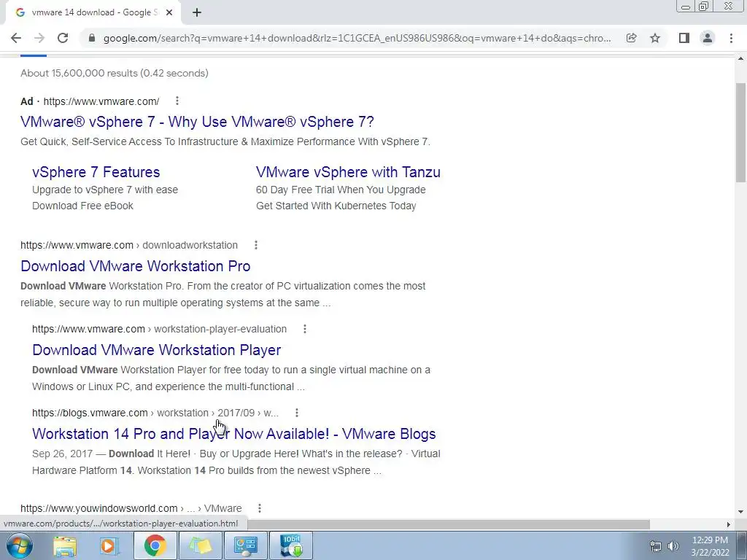Image resolution: width=747 pixels, height=560 pixels.
Task: Open the control panel taskbar icon
Action: [x=245, y=545]
